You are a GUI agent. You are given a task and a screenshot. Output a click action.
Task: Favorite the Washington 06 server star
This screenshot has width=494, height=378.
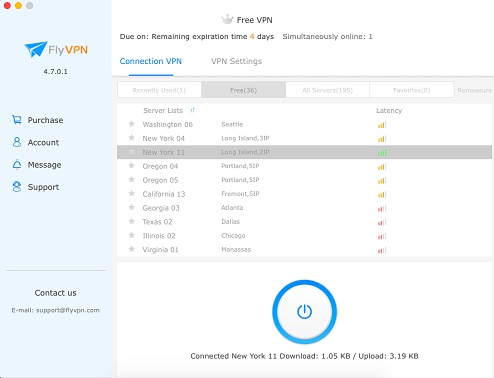132,124
